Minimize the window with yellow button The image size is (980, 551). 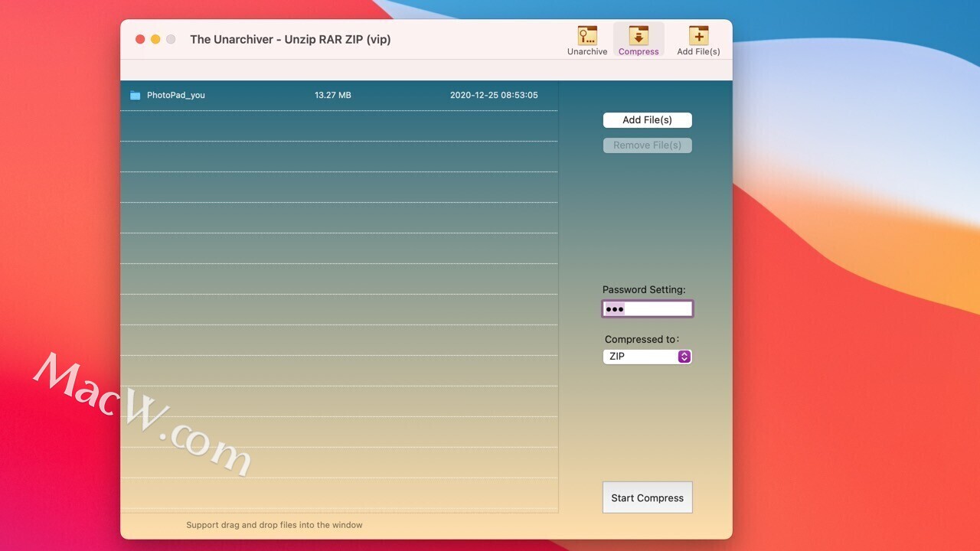[x=155, y=39]
